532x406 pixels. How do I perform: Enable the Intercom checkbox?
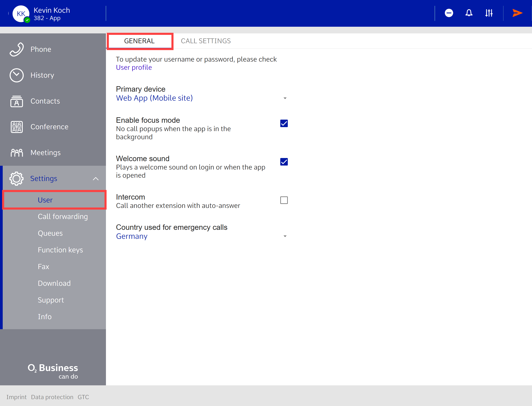284,200
